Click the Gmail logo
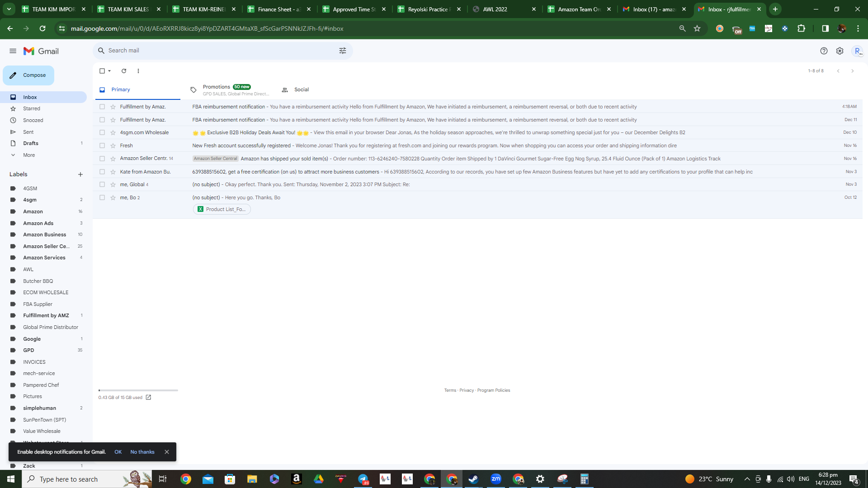868x488 pixels. pos(41,51)
